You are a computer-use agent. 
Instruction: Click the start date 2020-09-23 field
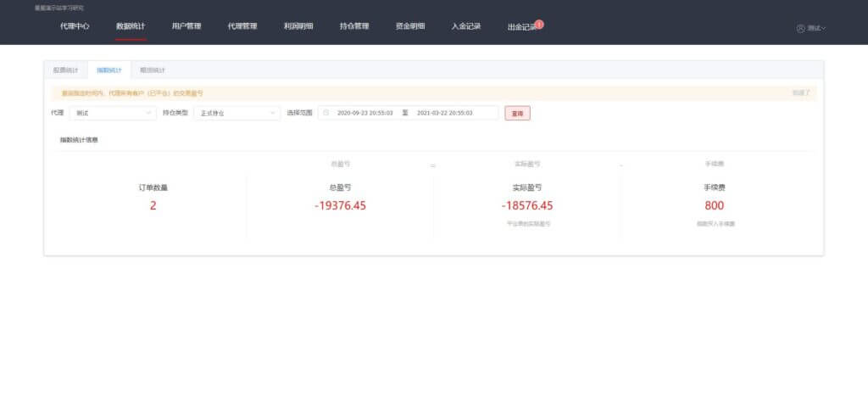tap(364, 113)
